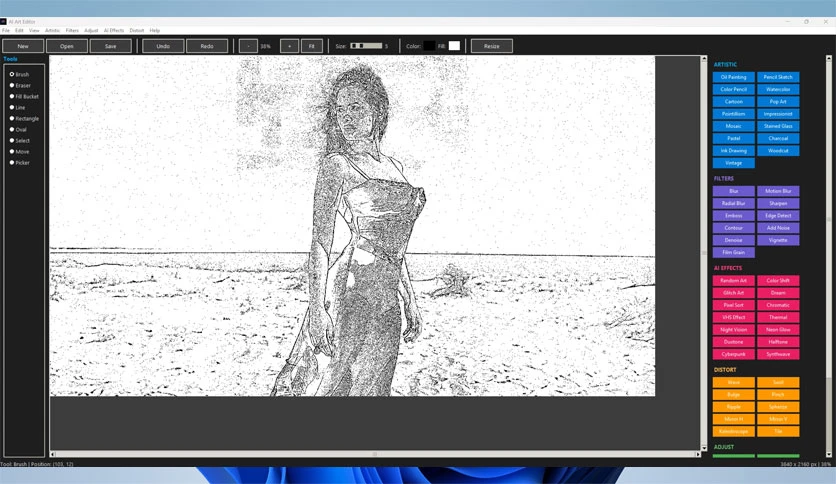Apply the Ink Drawing effect
Image resolution: width=836 pixels, height=484 pixels.
click(734, 151)
